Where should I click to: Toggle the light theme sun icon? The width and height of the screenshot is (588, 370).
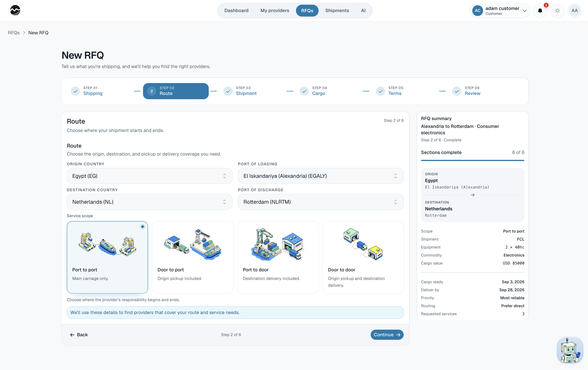(x=557, y=11)
